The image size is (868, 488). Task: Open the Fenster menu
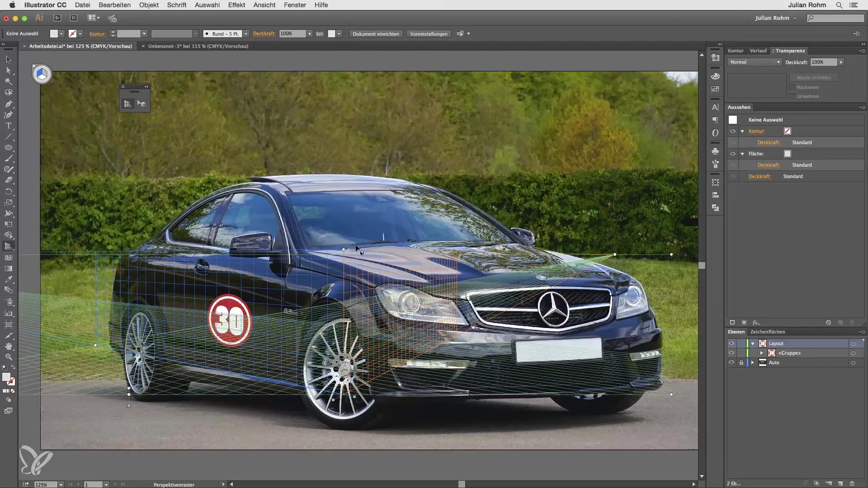coord(295,5)
